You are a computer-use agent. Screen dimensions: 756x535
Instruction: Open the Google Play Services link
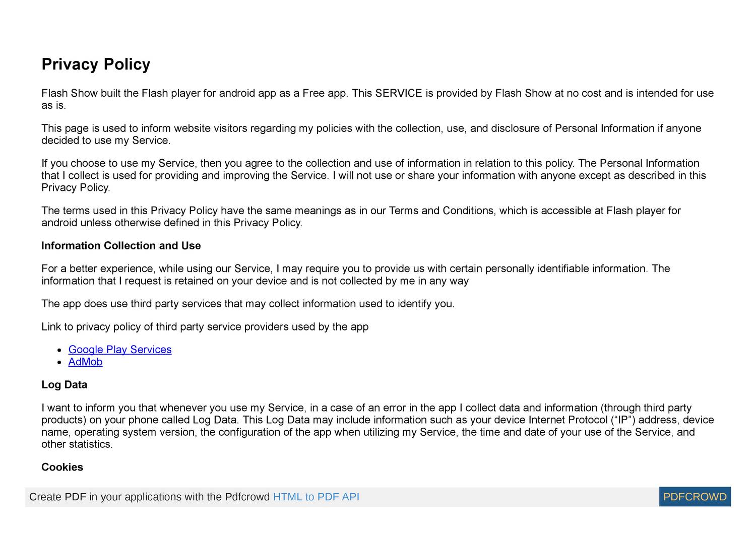point(120,350)
